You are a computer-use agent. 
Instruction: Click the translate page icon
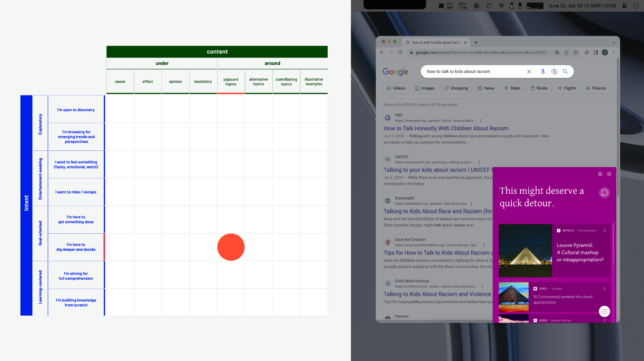pyautogui.click(x=557, y=52)
